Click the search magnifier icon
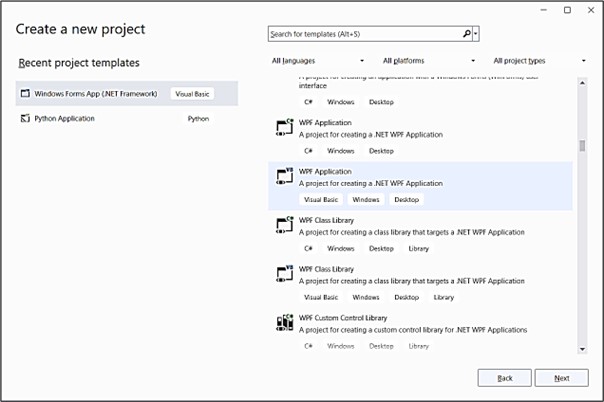Image resolution: width=604 pixels, height=402 pixels. point(466,34)
